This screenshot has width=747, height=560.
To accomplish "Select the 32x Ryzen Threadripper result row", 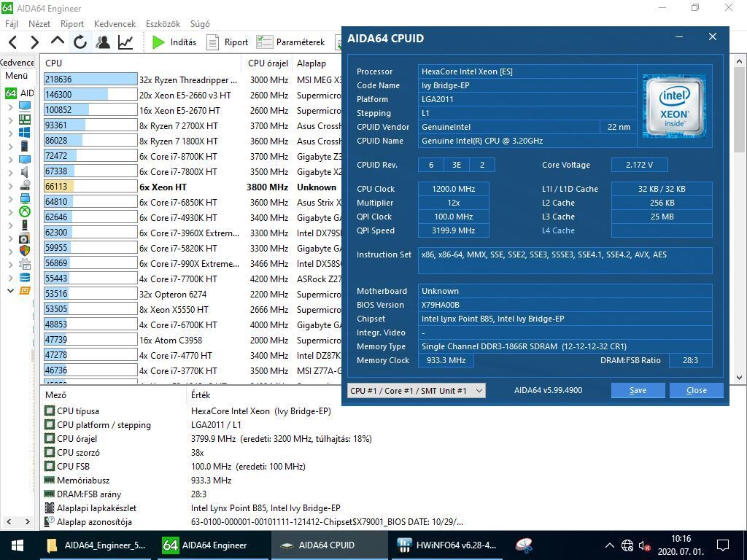I will point(192,80).
